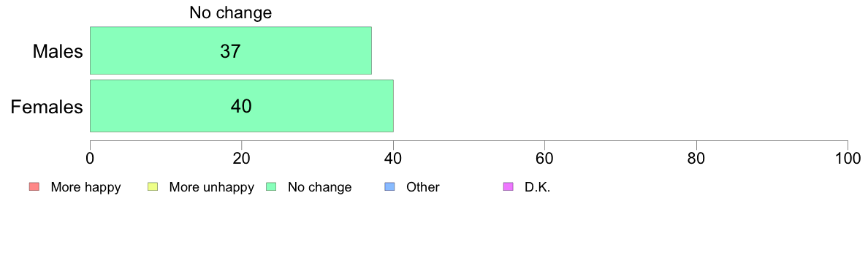Viewport: 868px width, 269px height.
Task: Click the D.K. legend text
Action: [538, 187]
